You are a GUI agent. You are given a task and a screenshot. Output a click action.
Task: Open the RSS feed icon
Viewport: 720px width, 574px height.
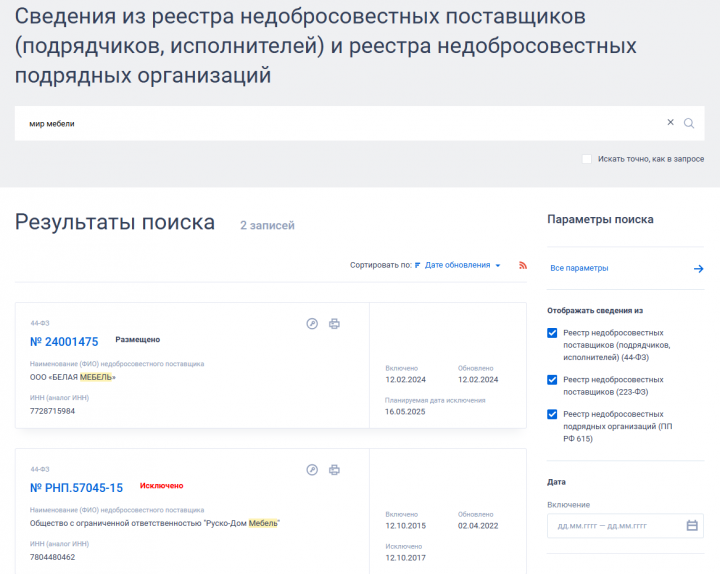click(x=522, y=265)
